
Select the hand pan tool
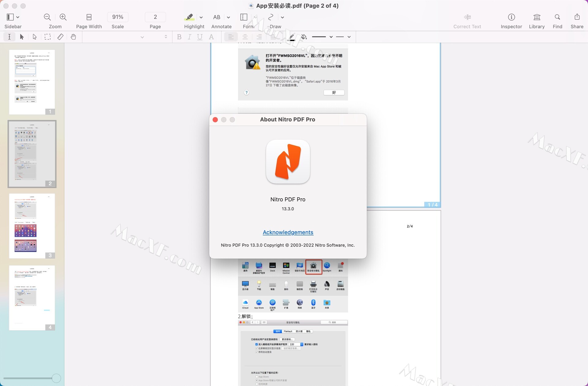pos(73,37)
